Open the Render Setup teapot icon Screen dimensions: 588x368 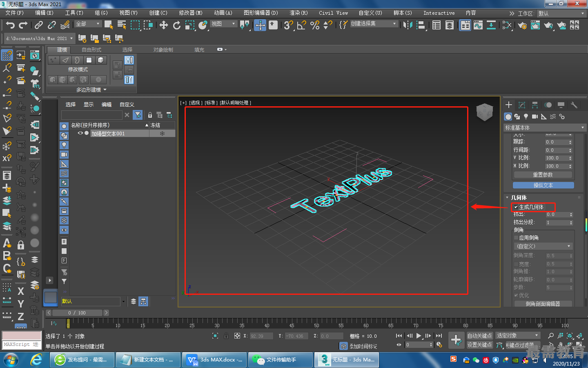tap(522, 25)
